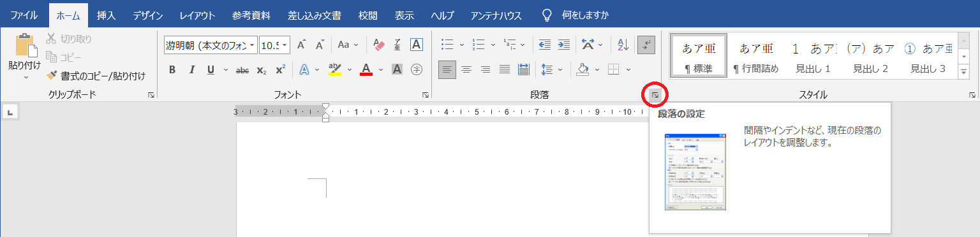980x237 pixels.
Task: Copy selection with コピー
Action: point(64,57)
